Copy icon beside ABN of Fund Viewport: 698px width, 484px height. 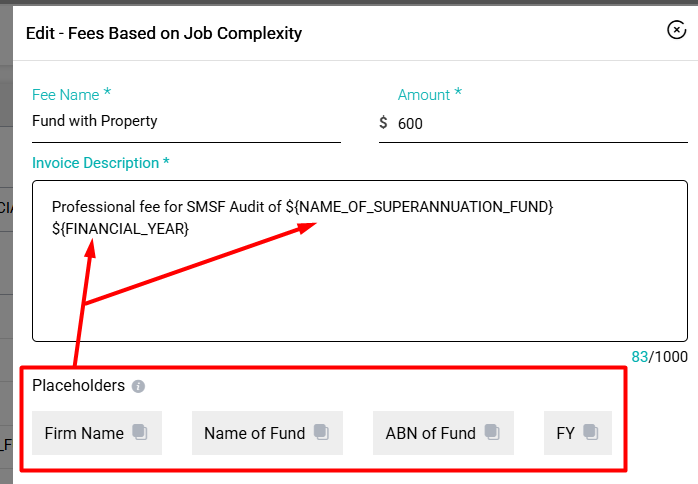492,432
